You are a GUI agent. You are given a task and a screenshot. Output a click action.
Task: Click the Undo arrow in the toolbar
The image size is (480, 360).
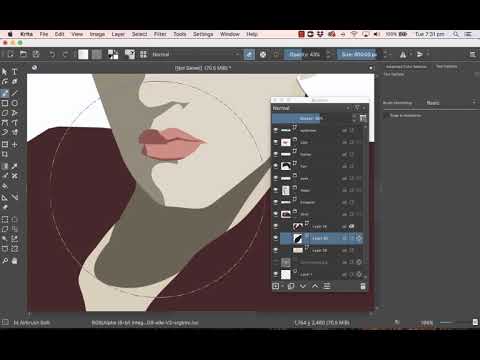[x=52, y=54]
